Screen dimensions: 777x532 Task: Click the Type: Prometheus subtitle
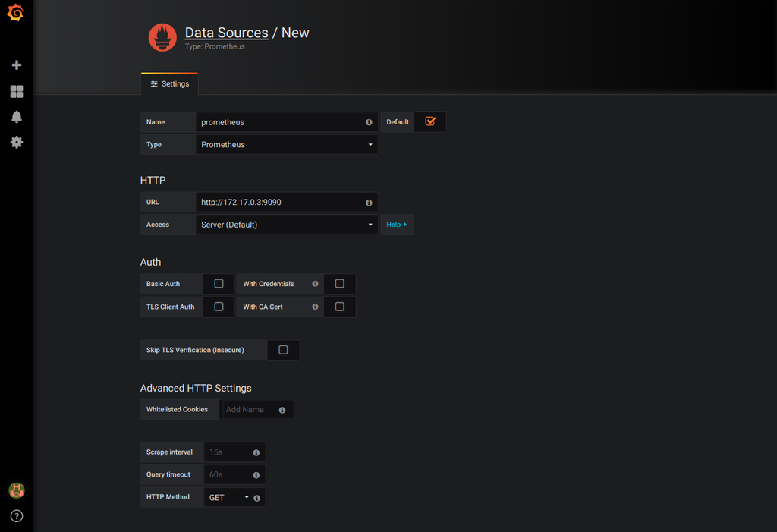point(215,46)
